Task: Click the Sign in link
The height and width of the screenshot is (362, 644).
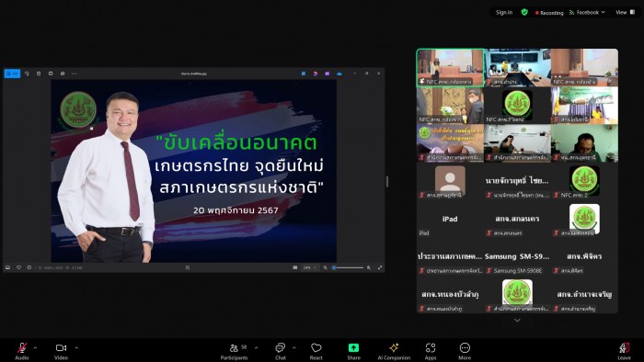Action: pyautogui.click(x=504, y=12)
